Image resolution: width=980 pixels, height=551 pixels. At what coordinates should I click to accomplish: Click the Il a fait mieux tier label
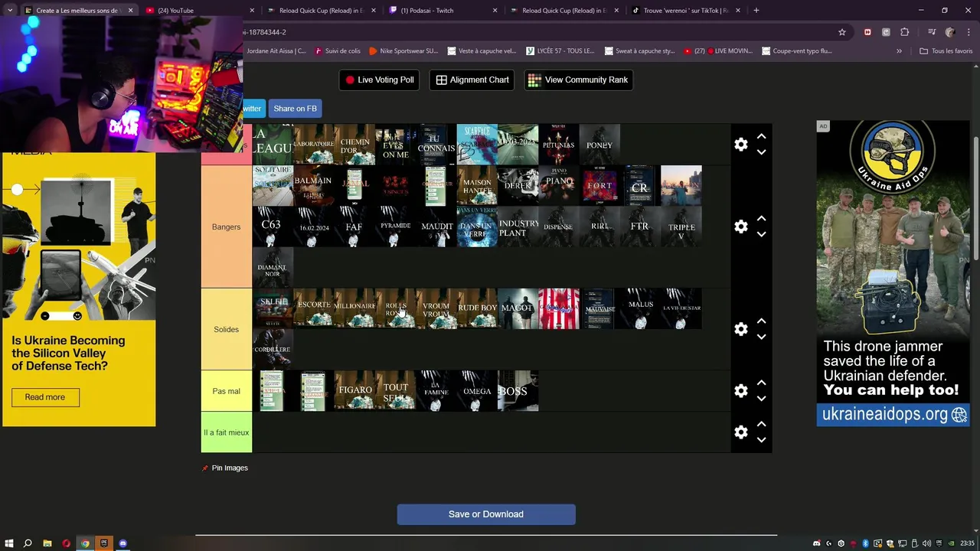click(226, 432)
